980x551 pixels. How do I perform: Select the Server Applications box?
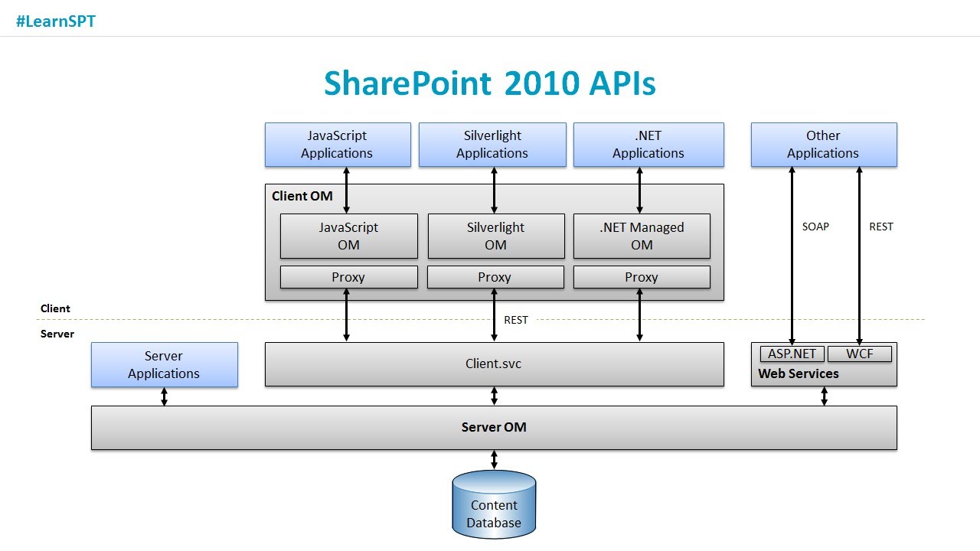click(x=165, y=364)
